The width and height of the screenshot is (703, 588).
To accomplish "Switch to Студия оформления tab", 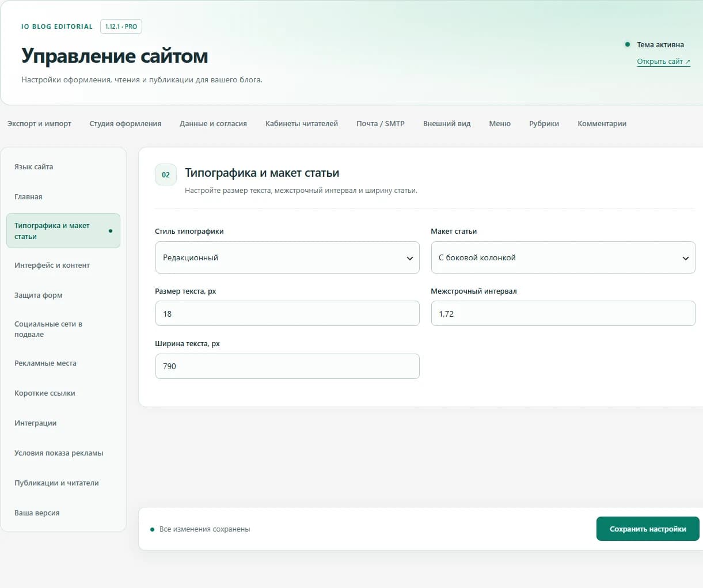I will click(x=125, y=123).
